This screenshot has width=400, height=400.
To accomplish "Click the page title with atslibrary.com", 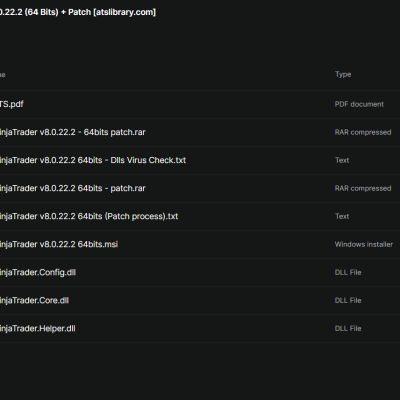I will [x=78, y=12].
